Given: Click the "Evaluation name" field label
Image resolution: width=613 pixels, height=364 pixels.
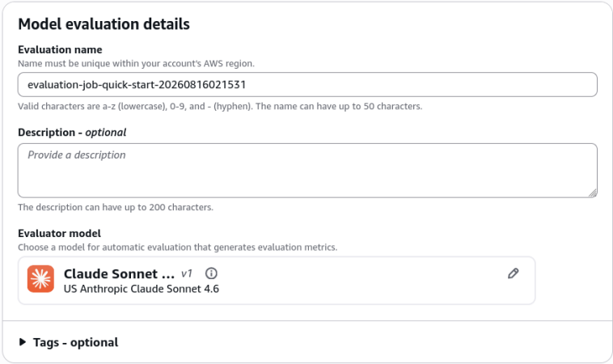Looking at the screenshot, I should point(60,49).
